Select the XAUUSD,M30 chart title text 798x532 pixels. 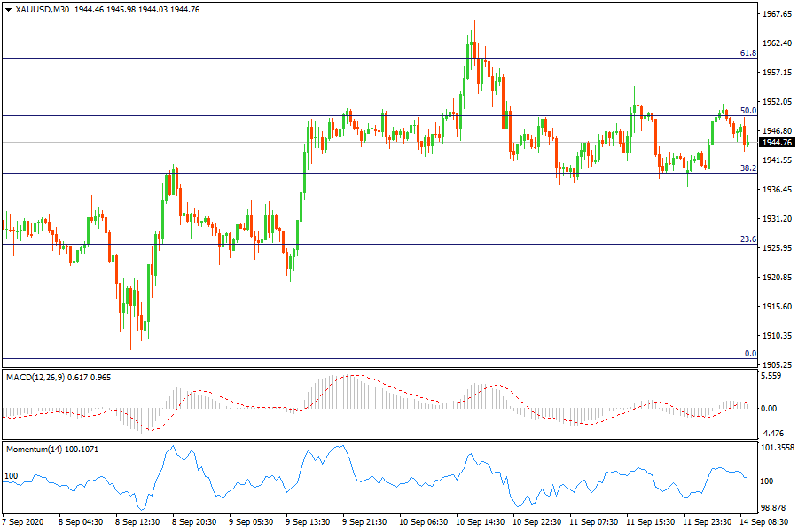coord(42,9)
